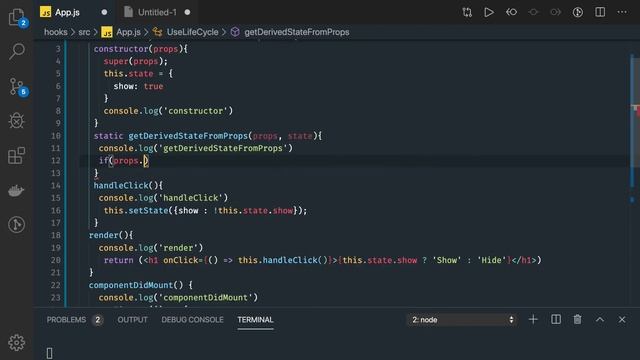Open the Search view in activity bar

pos(16,51)
